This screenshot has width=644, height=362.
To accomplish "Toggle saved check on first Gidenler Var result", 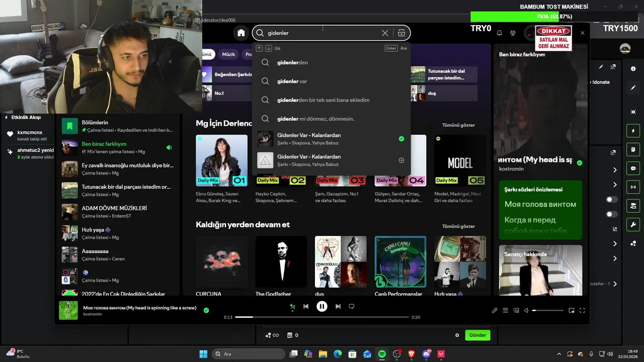I will click(401, 139).
